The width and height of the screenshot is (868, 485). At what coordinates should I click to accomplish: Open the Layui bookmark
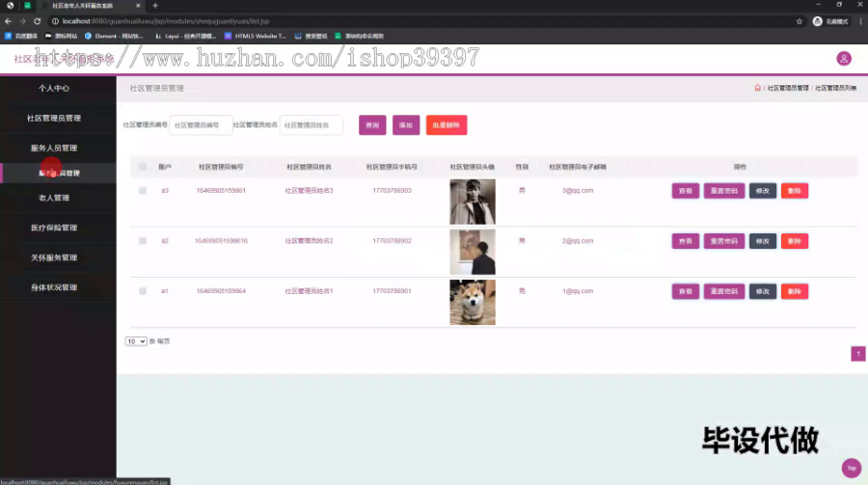[x=185, y=36]
